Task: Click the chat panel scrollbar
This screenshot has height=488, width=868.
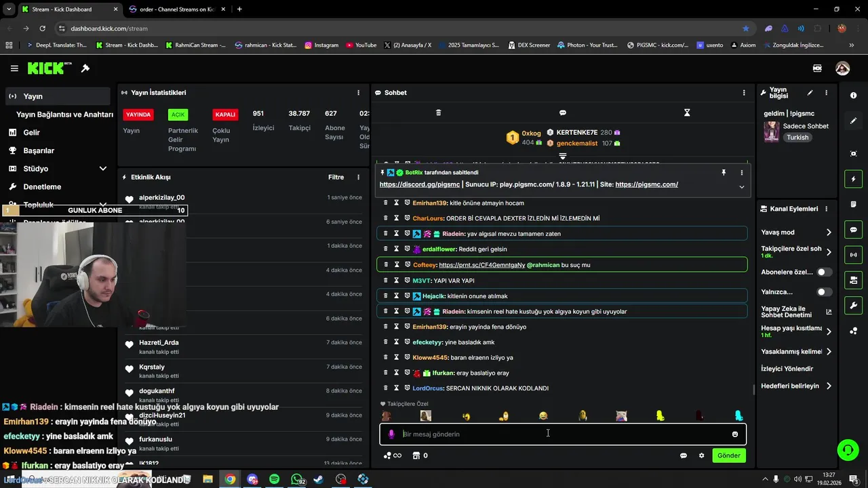Action: point(753,390)
